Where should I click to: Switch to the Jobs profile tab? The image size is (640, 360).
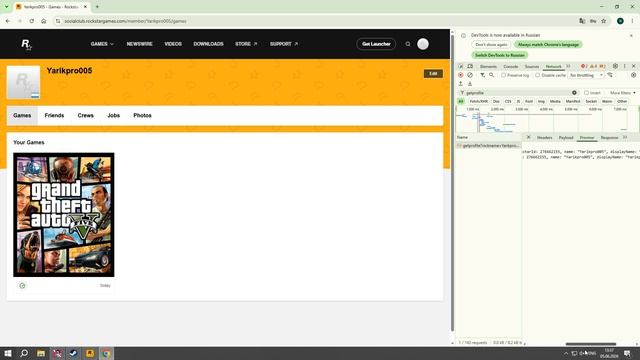click(x=113, y=116)
